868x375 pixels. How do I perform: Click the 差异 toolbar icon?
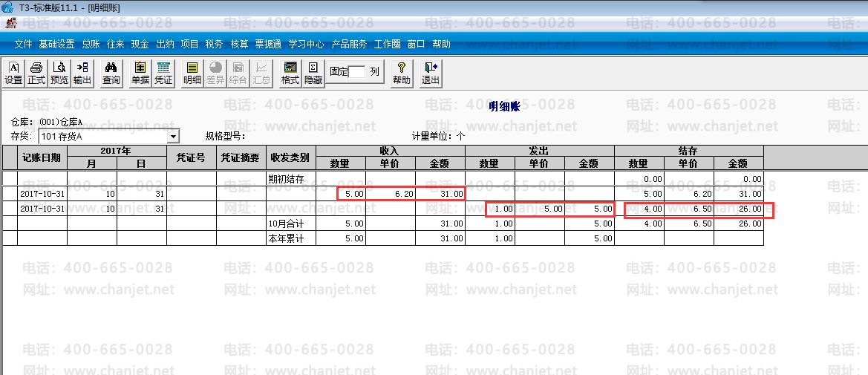click(215, 73)
